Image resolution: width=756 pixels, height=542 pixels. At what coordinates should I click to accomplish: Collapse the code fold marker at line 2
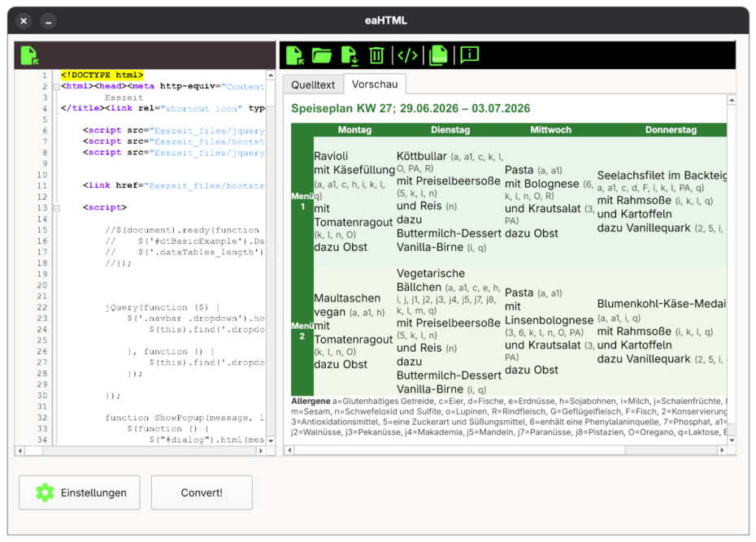coord(56,87)
